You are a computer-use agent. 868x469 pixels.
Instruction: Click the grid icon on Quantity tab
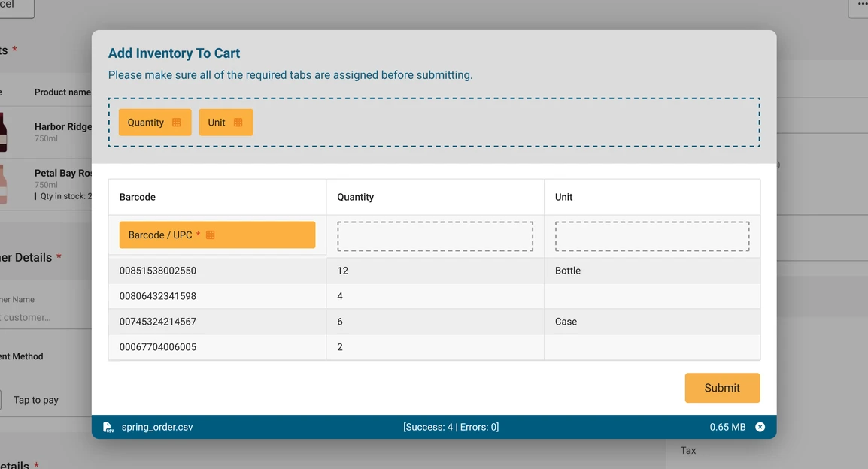[x=177, y=123]
